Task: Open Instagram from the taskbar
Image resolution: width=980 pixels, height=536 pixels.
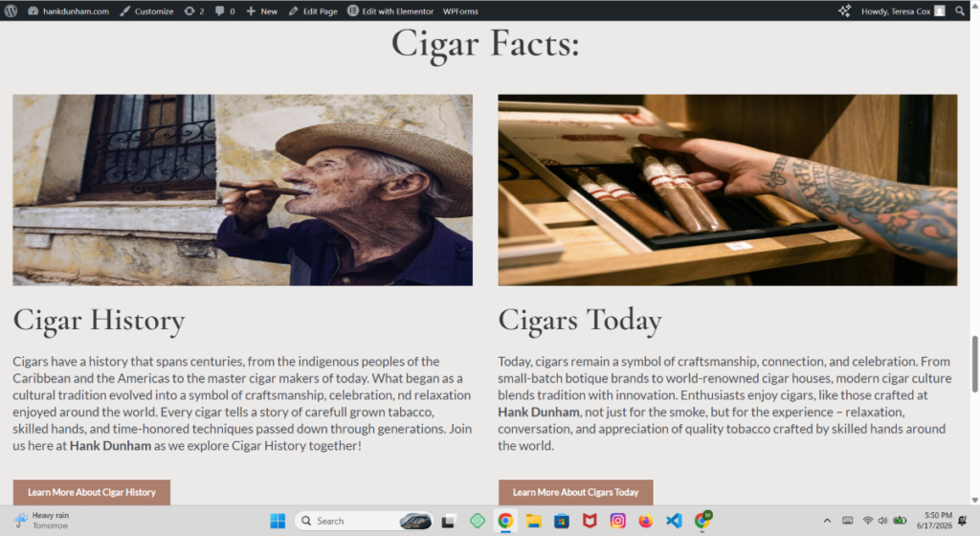Action: 617,521
